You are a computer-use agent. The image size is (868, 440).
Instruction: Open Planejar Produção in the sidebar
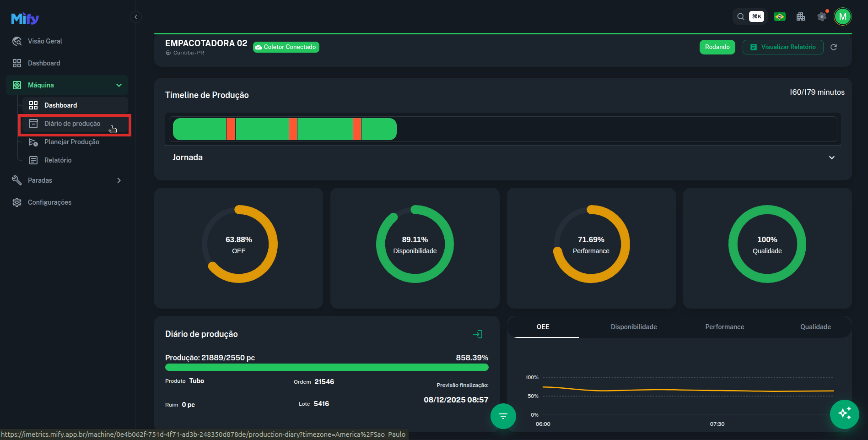click(x=71, y=142)
